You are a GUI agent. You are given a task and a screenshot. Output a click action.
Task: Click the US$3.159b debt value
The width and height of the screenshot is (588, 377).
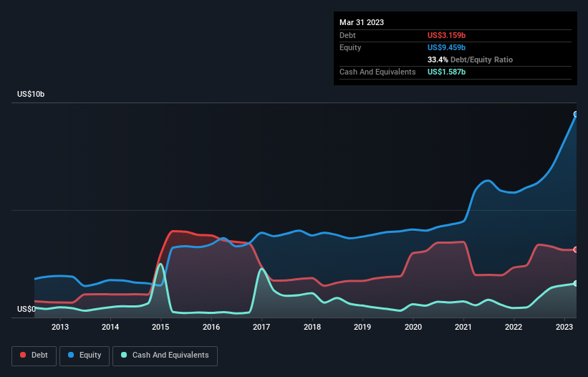[446, 35]
